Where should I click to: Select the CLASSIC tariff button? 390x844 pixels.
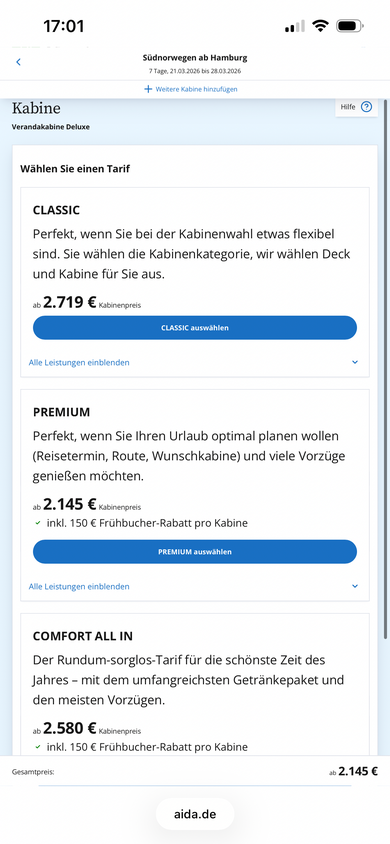coord(195,328)
